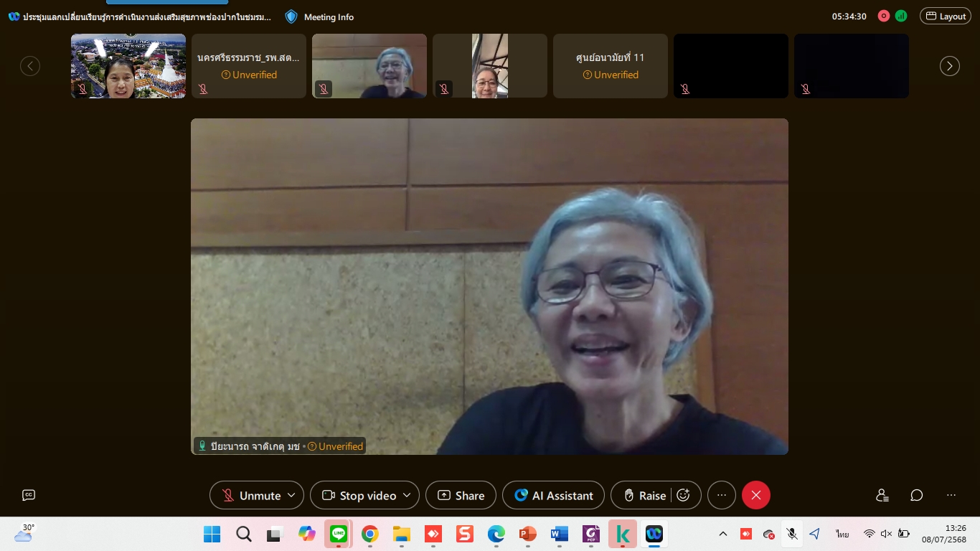The width and height of the screenshot is (980, 551).
Task: Expand the video options arrow beside Stop video
Action: point(407,495)
